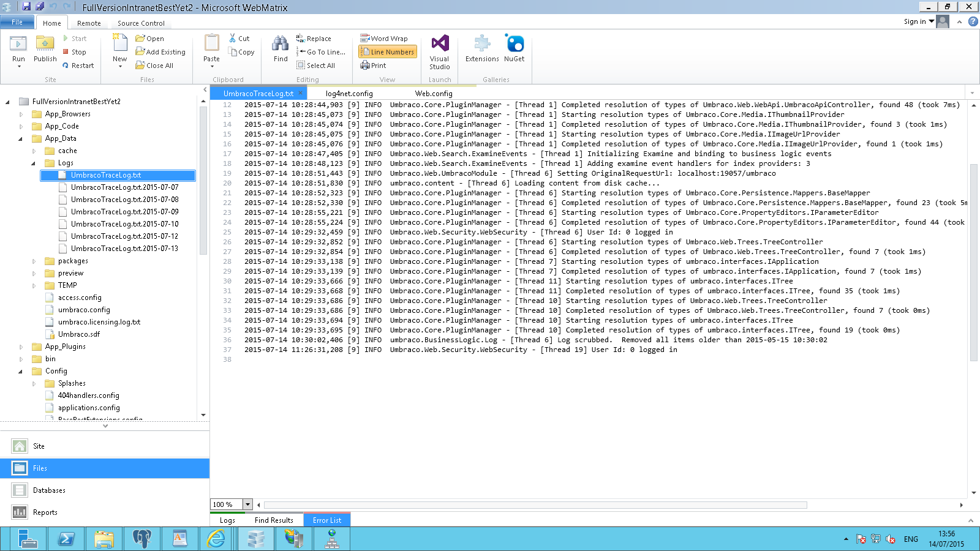Select Umbraco.sdf database file
980x551 pixels.
pyautogui.click(x=78, y=334)
